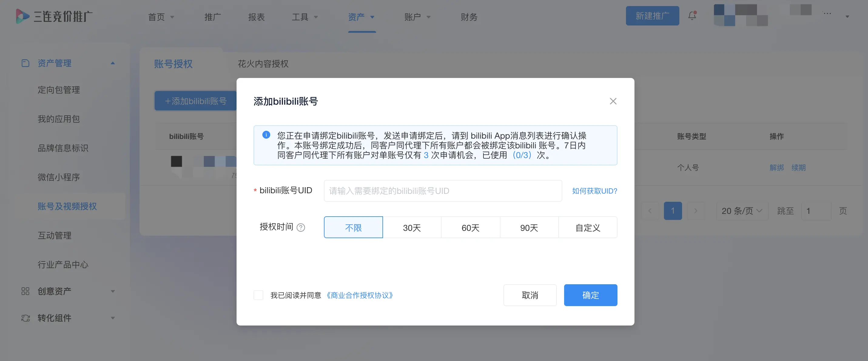
Task: Open 微信小程序 in sidebar
Action: pyautogui.click(x=59, y=177)
